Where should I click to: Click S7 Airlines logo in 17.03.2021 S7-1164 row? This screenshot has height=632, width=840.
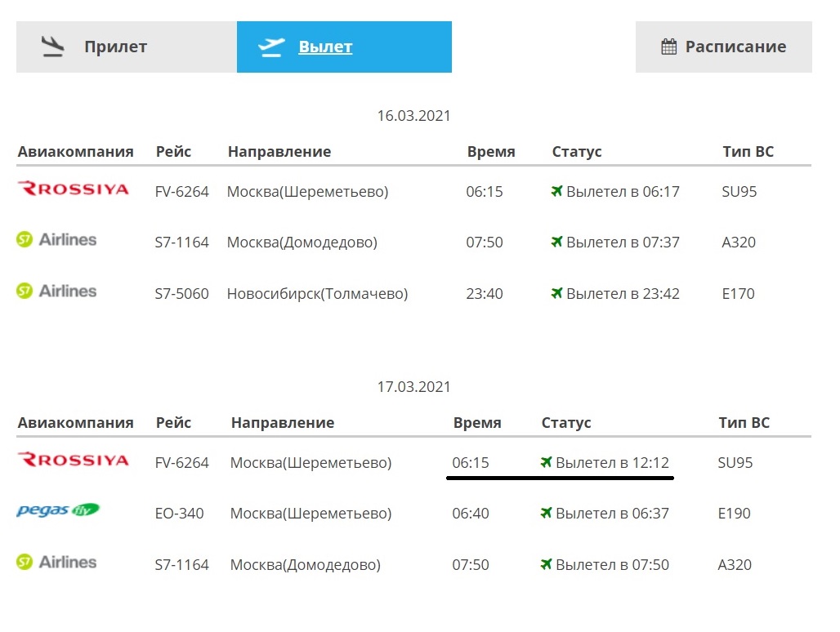click(x=56, y=563)
